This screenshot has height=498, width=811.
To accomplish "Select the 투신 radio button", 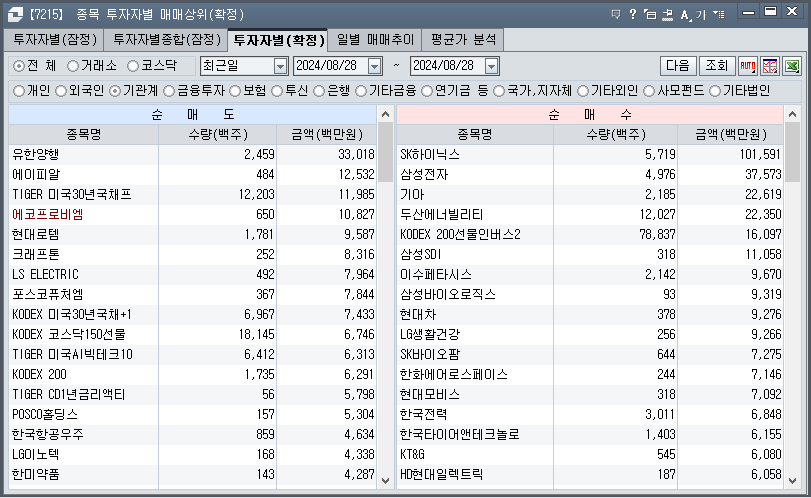I will click(x=277, y=91).
